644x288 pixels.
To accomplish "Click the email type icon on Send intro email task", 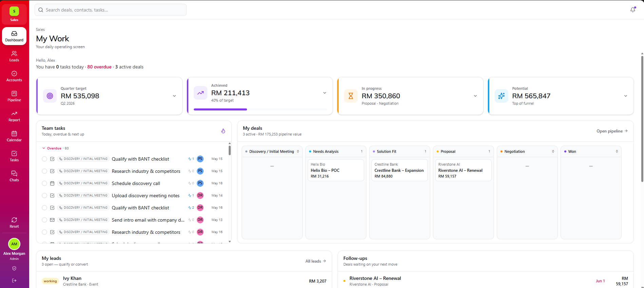I will click(52, 220).
